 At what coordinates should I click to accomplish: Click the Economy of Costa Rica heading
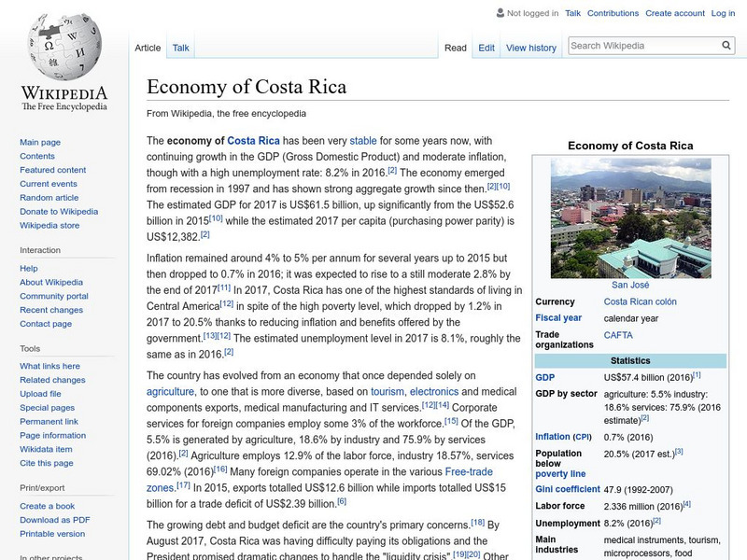(x=247, y=87)
